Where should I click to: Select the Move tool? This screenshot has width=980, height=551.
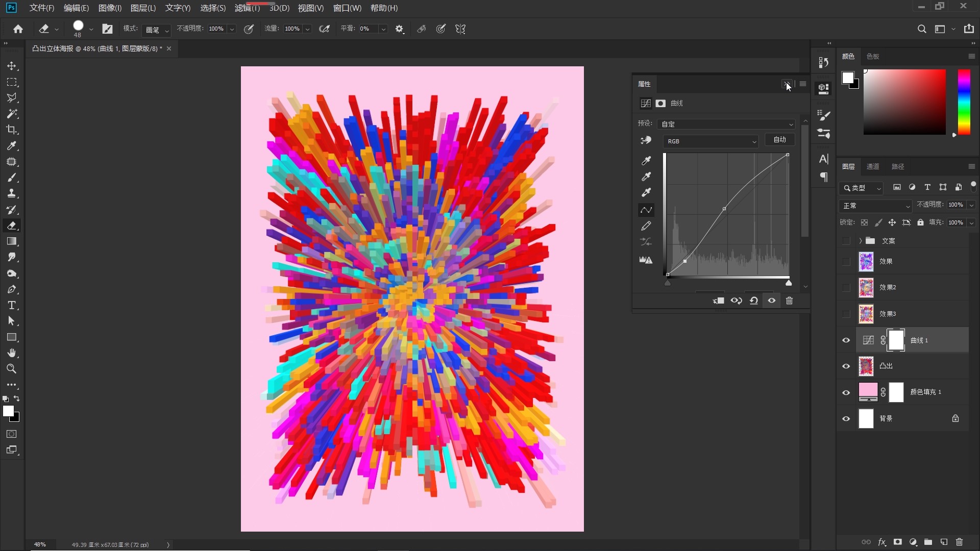coord(12,66)
